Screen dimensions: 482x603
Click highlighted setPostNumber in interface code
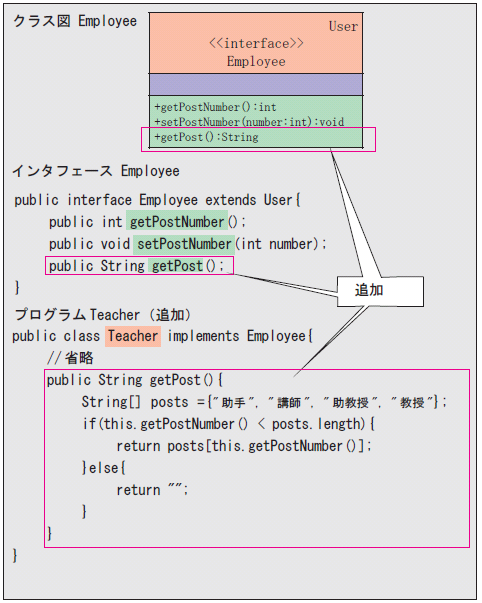[184, 244]
